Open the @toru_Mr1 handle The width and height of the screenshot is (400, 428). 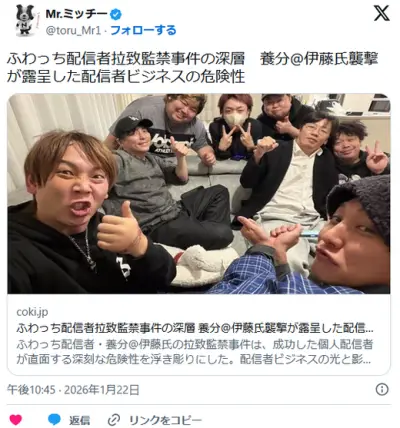point(73,31)
